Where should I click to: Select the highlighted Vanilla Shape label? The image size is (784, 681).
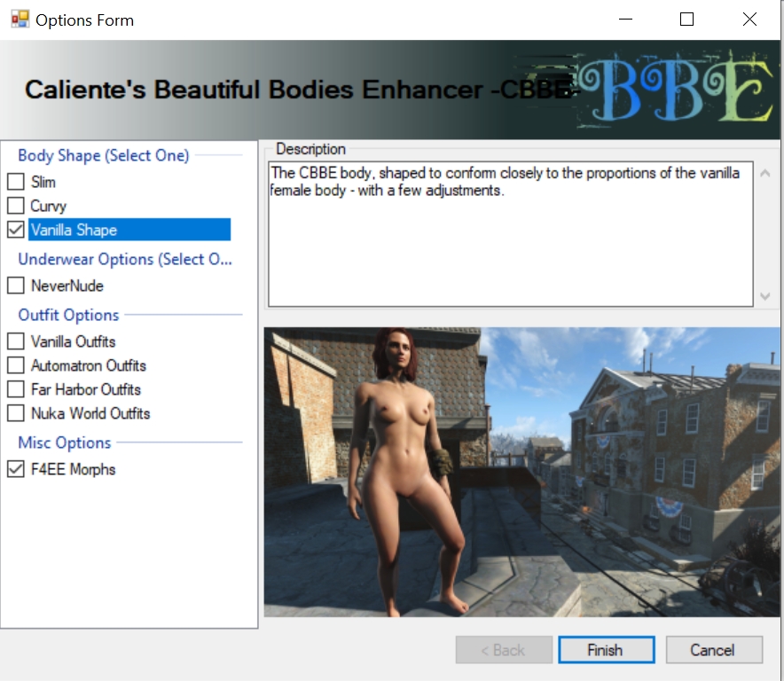click(x=129, y=230)
